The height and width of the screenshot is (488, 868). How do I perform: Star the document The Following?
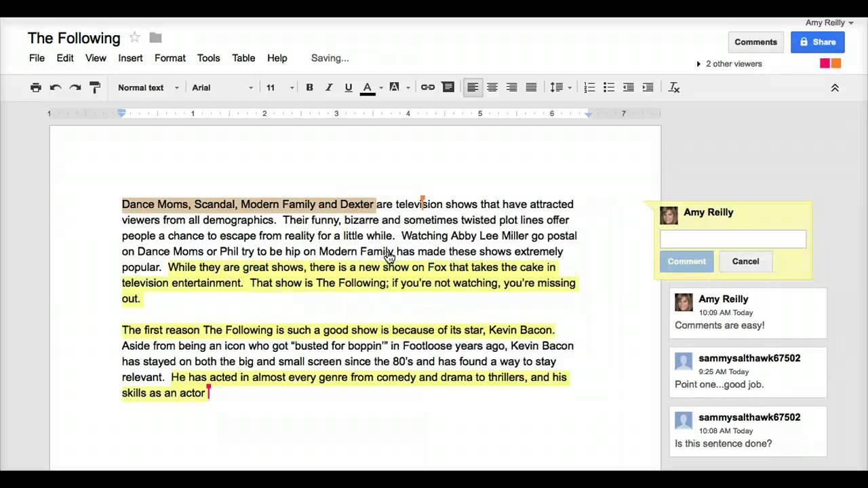pos(134,38)
